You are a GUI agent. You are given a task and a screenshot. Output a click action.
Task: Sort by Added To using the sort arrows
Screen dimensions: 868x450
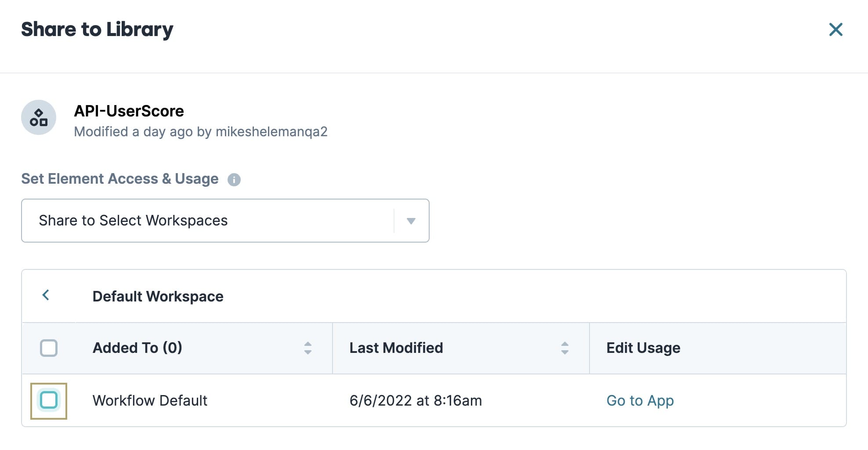tap(308, 348)
